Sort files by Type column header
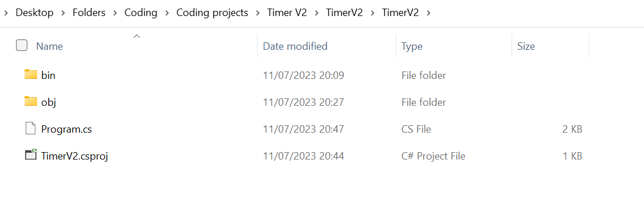 [412, 46]
